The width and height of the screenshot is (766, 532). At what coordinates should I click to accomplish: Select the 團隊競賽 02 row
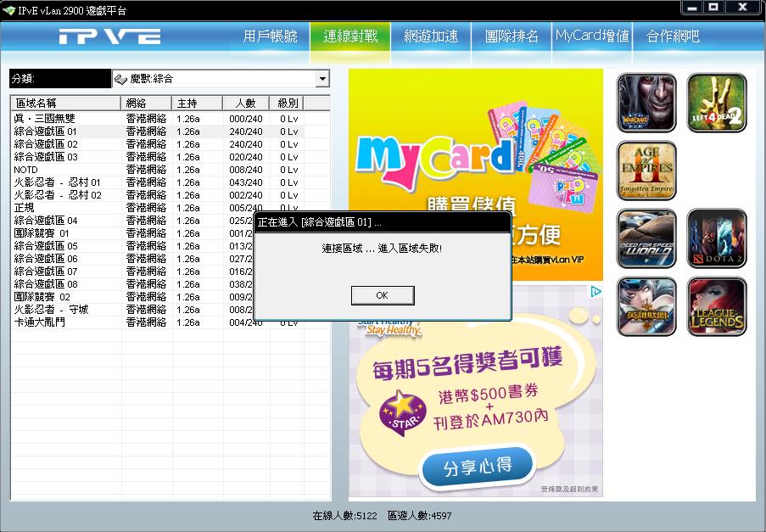click(133, 296)
